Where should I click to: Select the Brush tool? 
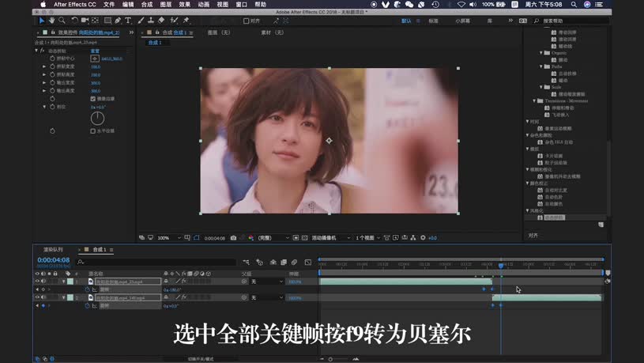pos(141,20)
